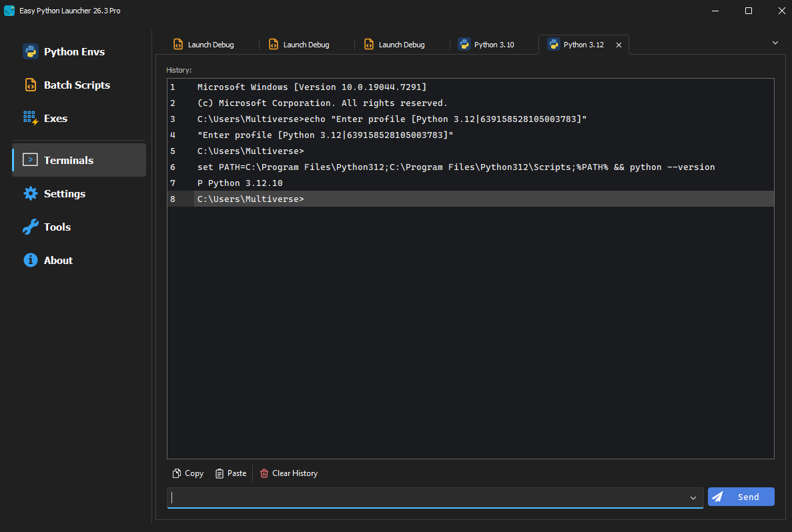Viewport: 792px width, 532px height.
Task: Open the Batch Scripts section
Action: click(x=79, y=85)
